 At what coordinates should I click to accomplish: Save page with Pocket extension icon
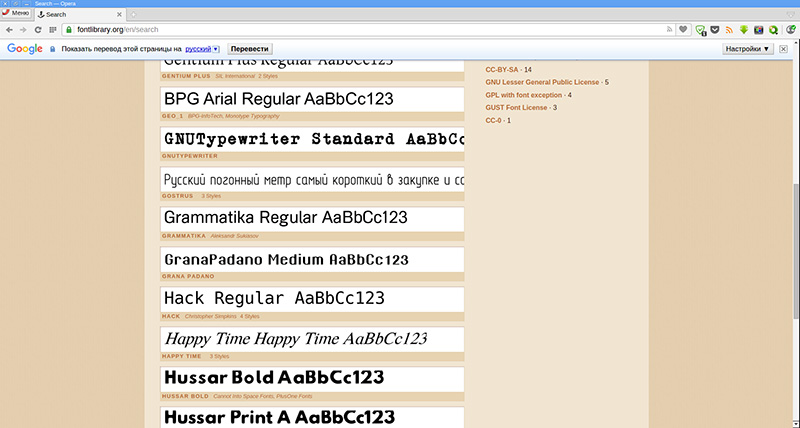715,30
